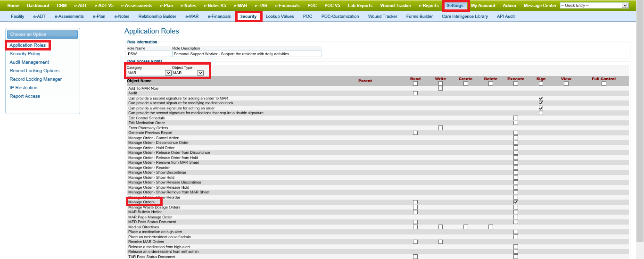
Task: Open the Forms Builder sub-tab
Action: 419,17
